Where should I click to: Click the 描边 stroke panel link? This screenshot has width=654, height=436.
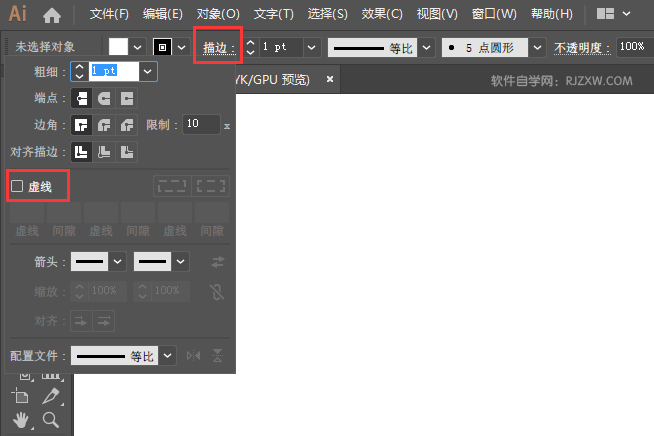[x=219, y=48]
